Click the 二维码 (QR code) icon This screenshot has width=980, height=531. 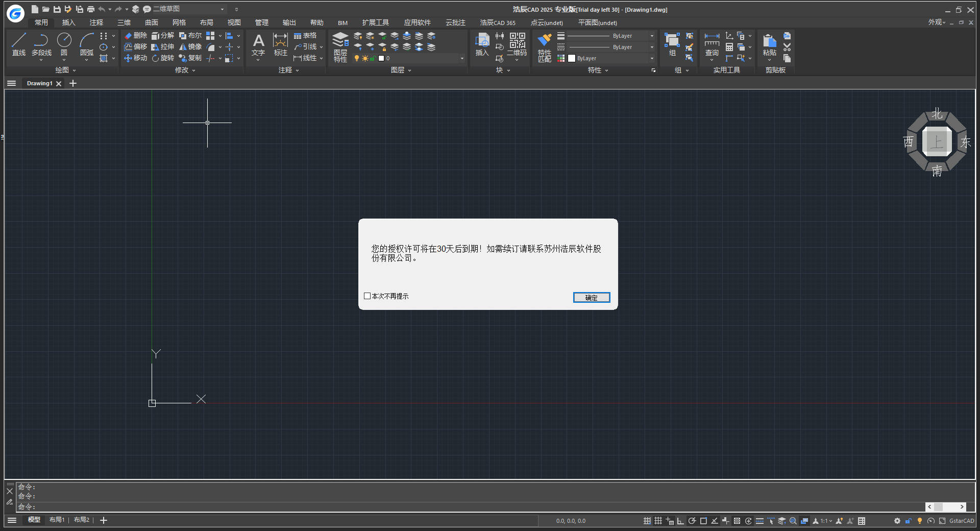pos(517,44)
